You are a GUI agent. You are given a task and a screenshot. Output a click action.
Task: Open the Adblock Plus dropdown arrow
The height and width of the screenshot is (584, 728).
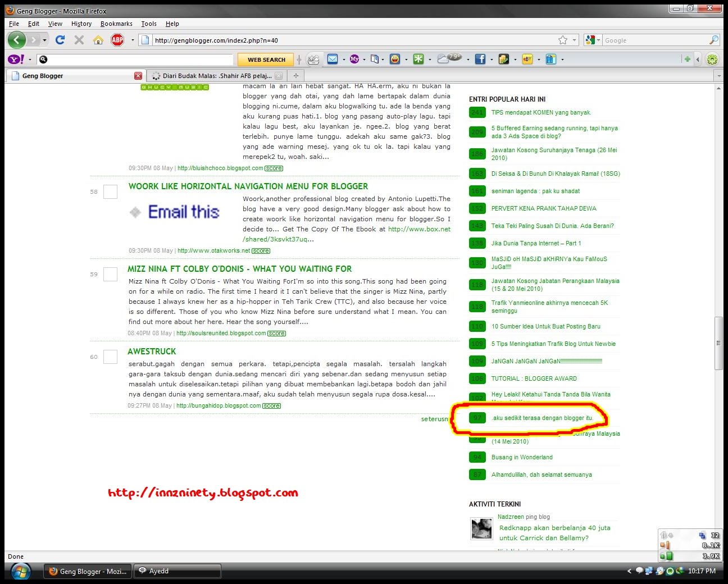pos(133,40)
